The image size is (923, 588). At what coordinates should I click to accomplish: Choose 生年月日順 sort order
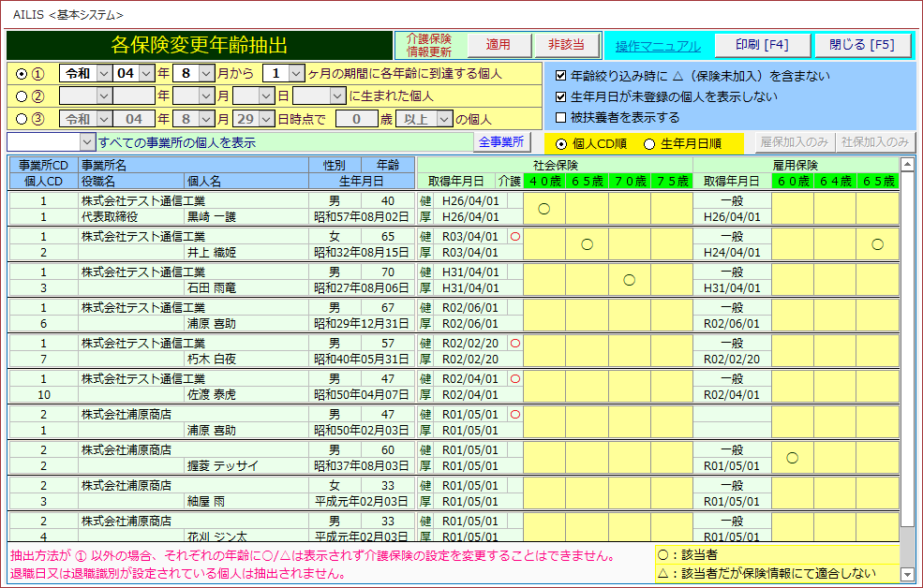649,143
